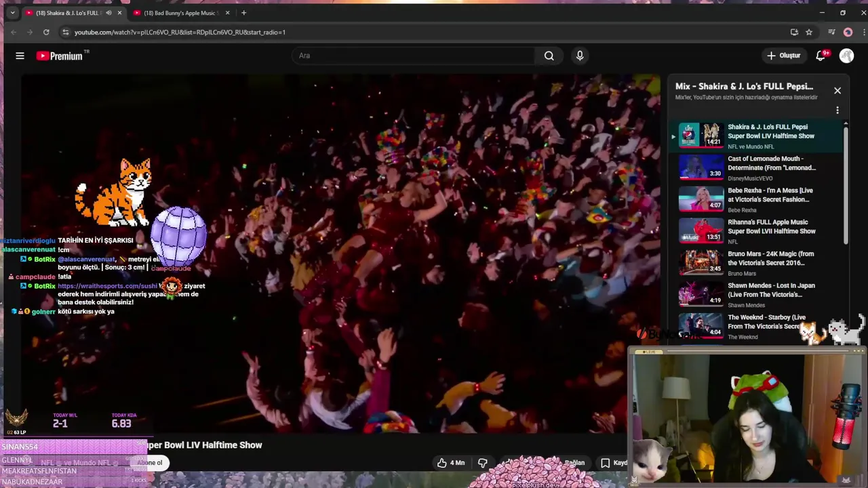
Task: Open browser media controls icon
Action: coord(831,32)
